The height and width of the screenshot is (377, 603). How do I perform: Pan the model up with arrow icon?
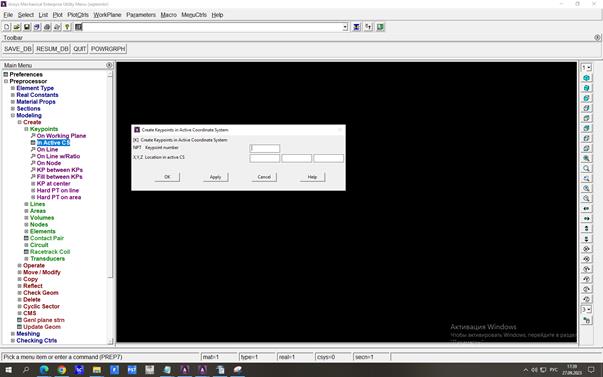(586, 228)
